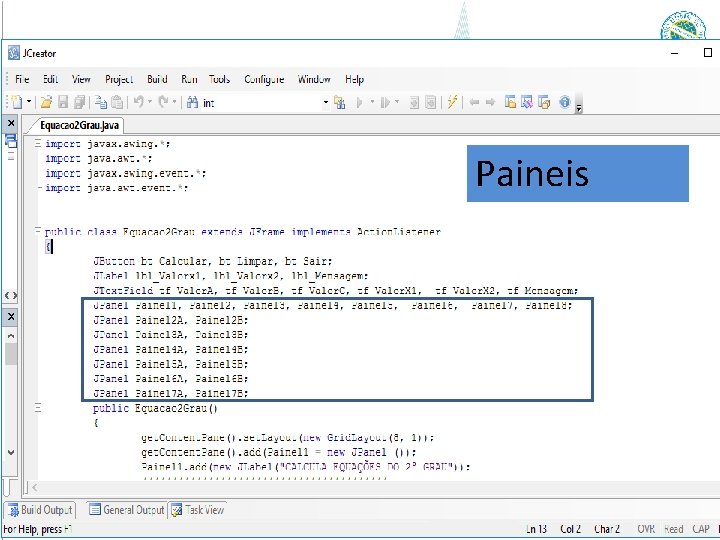Viewport: 720px width, 540px height.
Task: Minimize the JCreator window
Action: 675,53
